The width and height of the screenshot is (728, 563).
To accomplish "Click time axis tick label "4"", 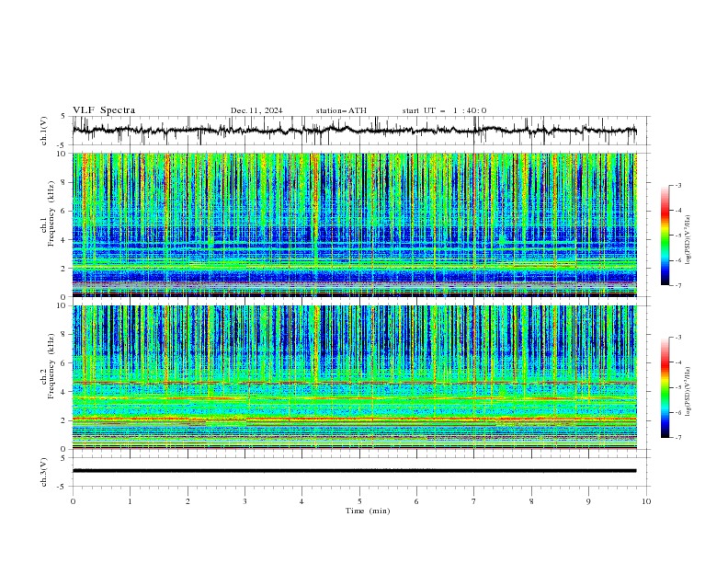I will [301, 501].
